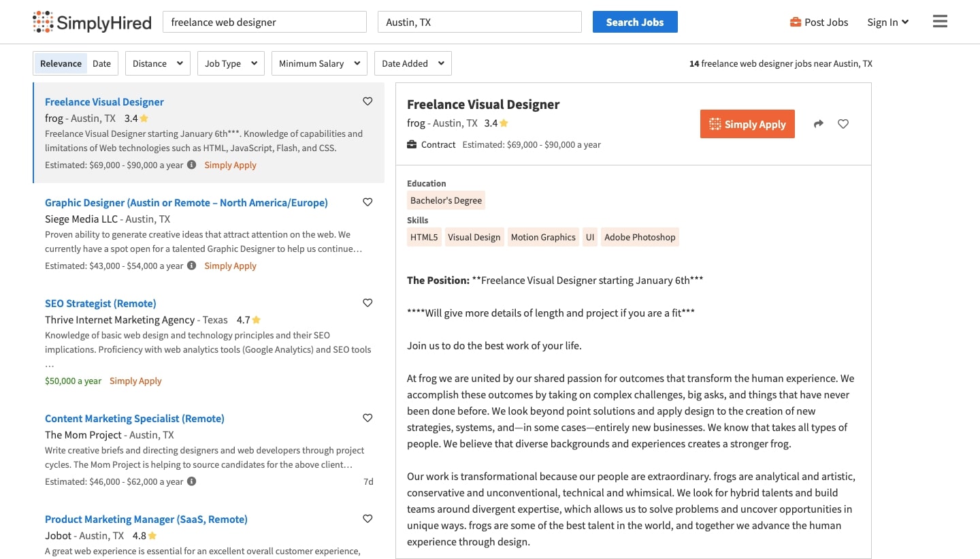Favorite the SEO Strategist listing heart
The width and height of the screenshot is (980, 559).
coord(367,303)
